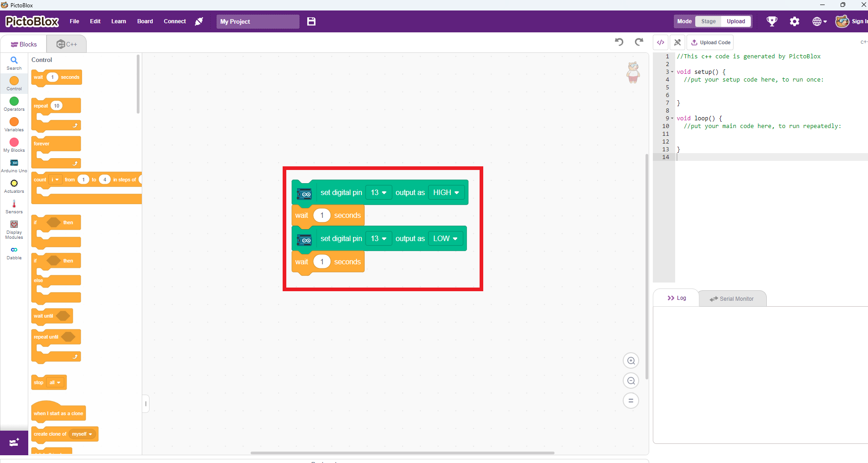Open the achievements trophy icon

click(x=772, y=21)
